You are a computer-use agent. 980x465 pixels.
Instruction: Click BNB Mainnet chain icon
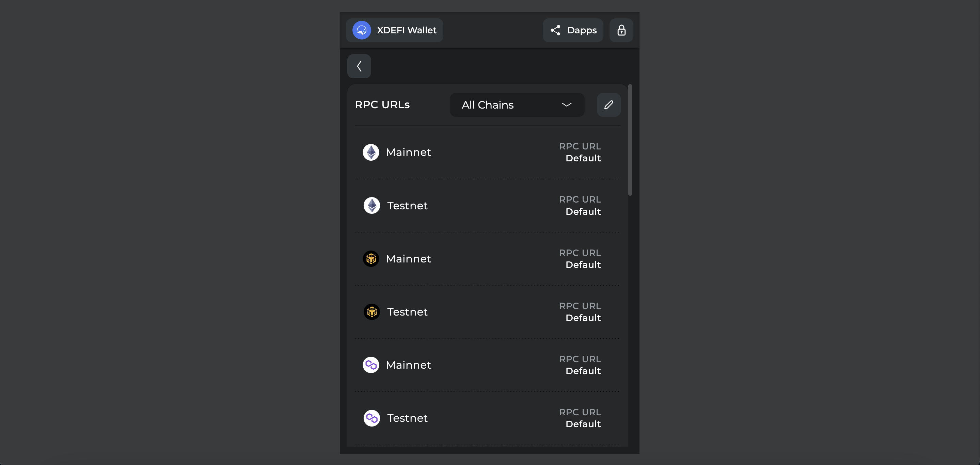(x=370, y=259)
